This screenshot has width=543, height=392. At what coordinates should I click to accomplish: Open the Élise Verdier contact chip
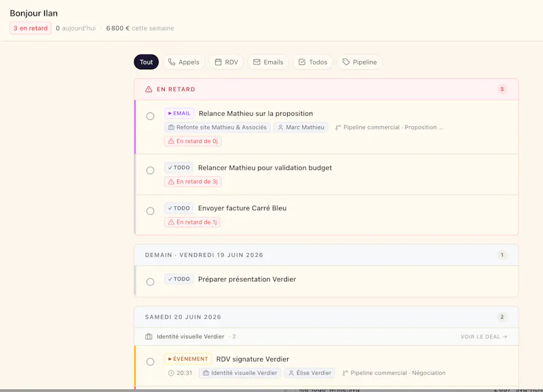coord(310,373)
